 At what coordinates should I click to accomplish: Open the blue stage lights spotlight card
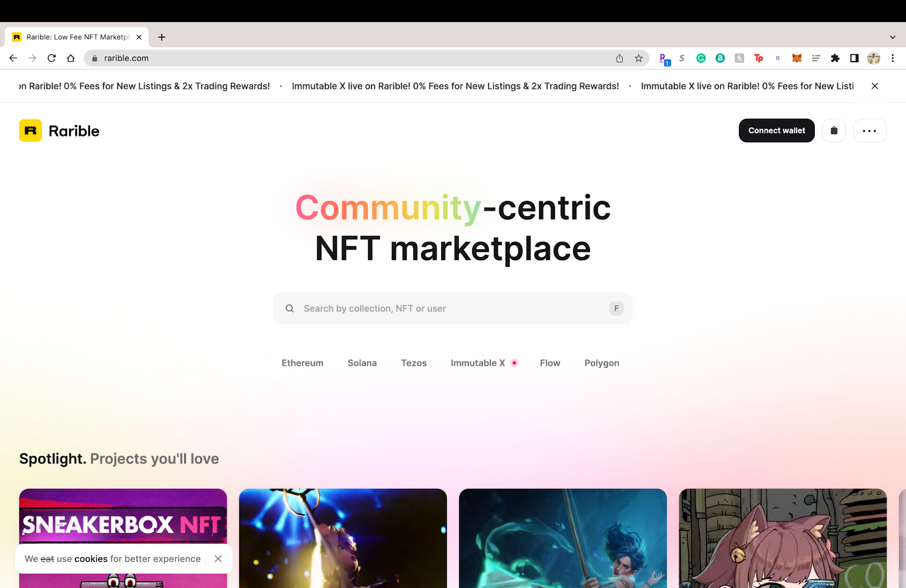343,538
